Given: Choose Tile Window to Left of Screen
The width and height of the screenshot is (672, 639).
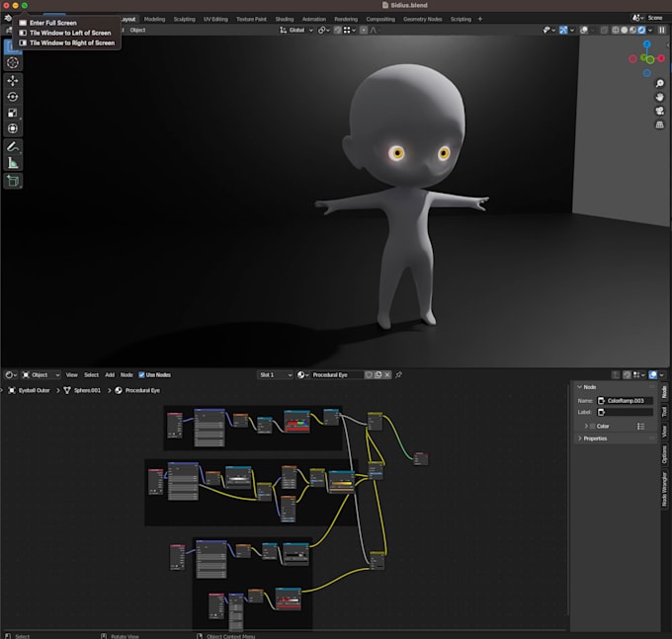Looking at the screenshot, I should [70, 33].
